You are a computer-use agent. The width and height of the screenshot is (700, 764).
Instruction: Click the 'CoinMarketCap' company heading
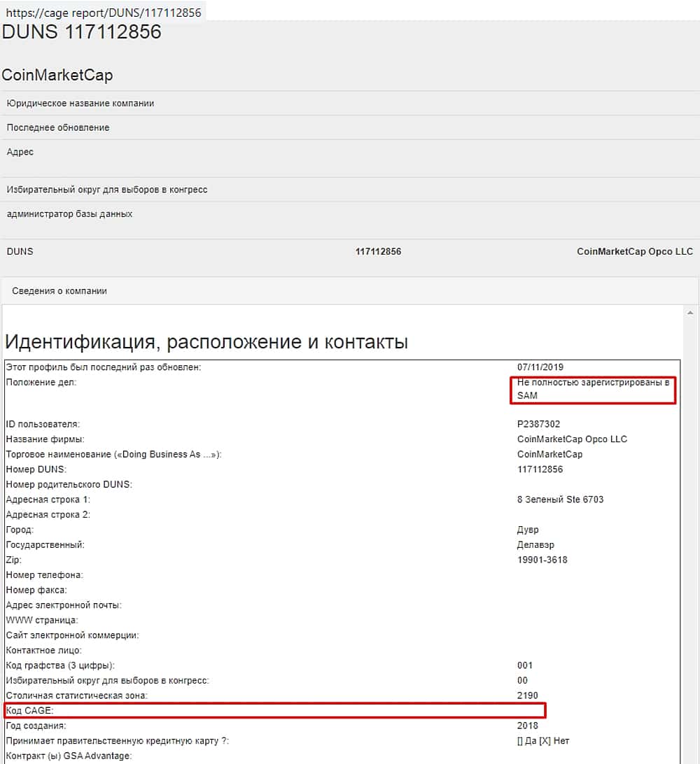[57, 76]
